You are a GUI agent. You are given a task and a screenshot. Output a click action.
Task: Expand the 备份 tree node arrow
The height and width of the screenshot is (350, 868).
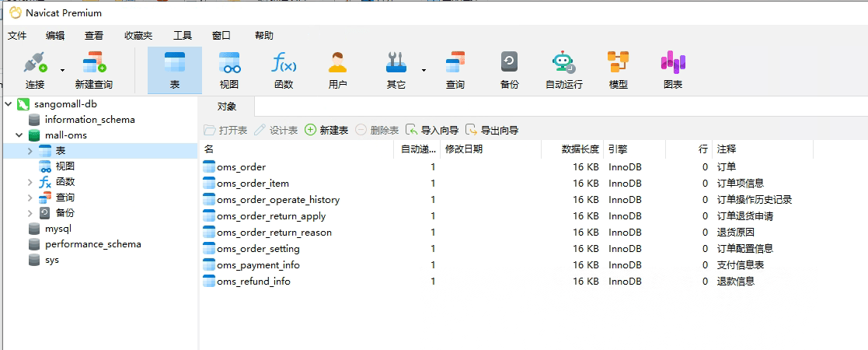(30, 212)
